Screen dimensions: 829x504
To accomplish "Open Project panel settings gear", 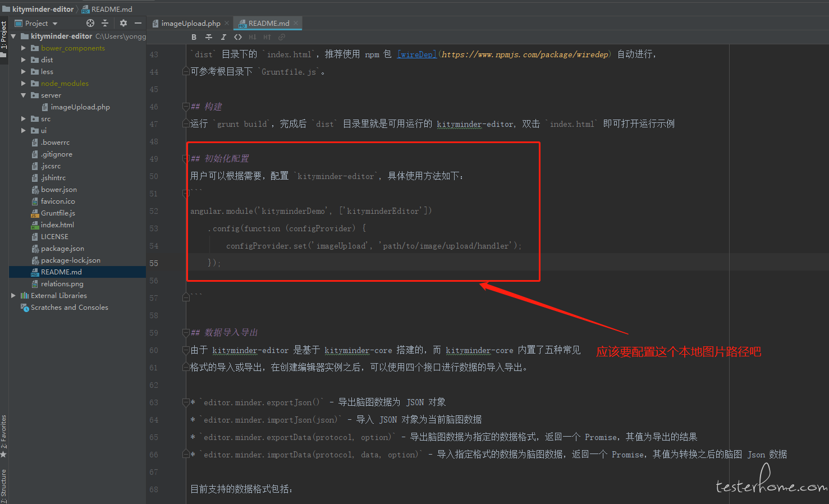I will 123,23.
